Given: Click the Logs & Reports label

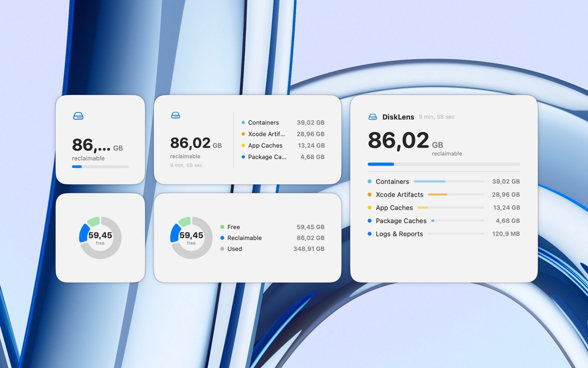Looking at the screenshot, I should [399, 234].
